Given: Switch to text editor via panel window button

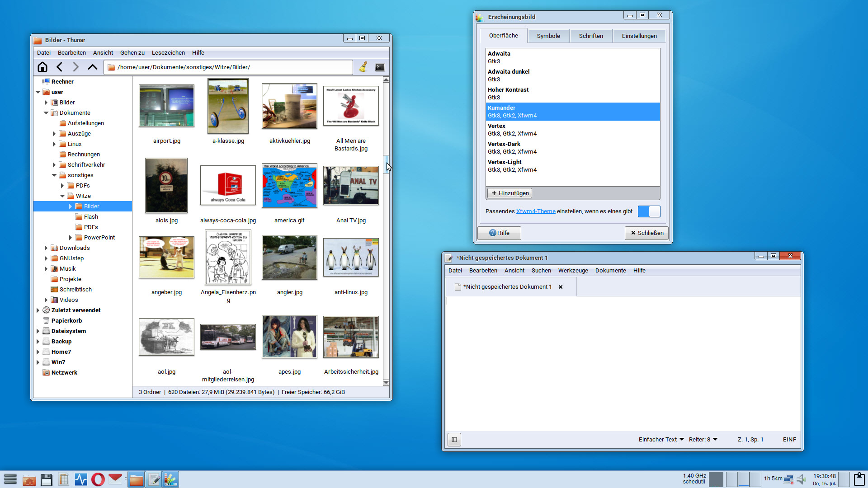Looking at the screenshot, I should coord(153,479).
